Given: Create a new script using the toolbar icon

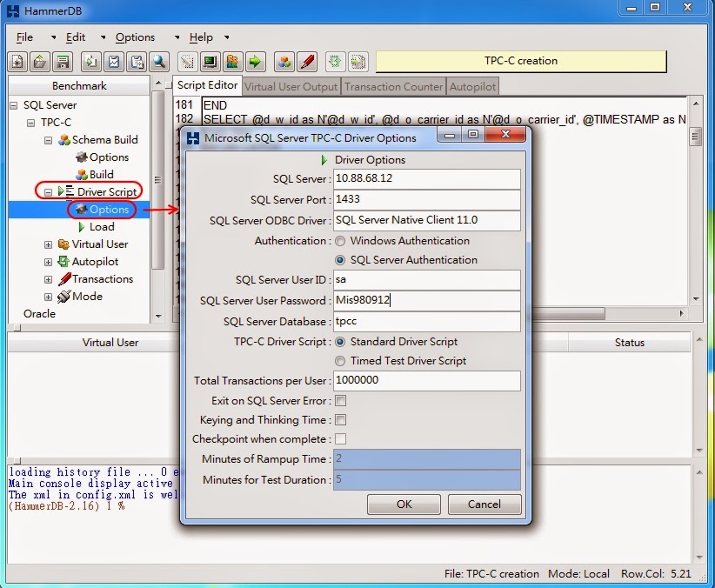Looking at the screenshot, I should point(17,61).
